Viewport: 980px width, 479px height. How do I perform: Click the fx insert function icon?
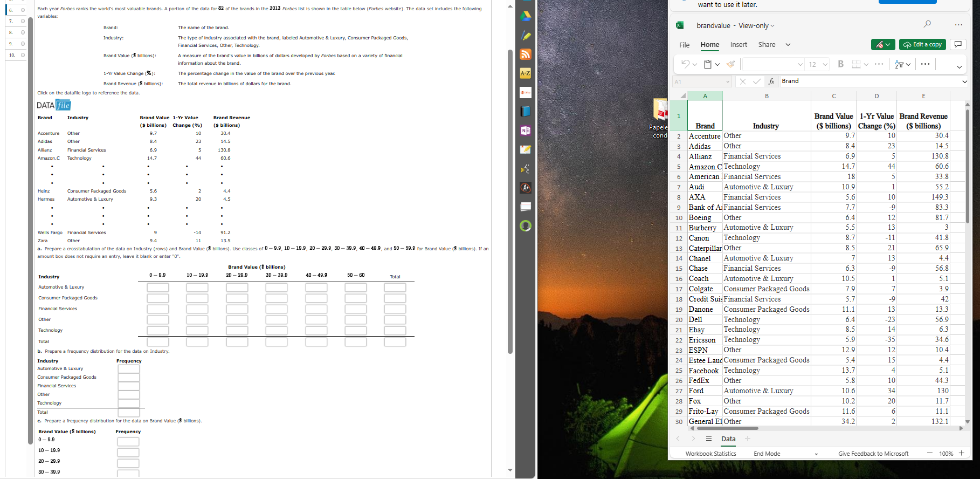[771, 81]
